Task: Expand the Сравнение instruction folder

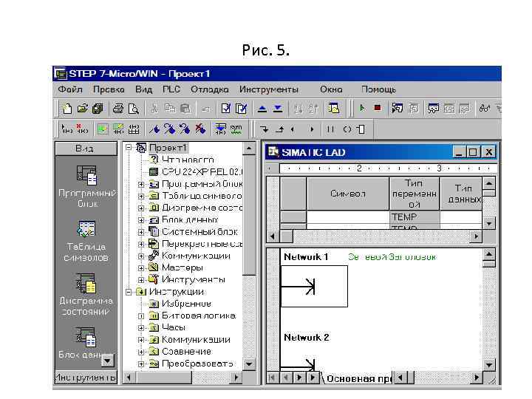Action: point(141,352)
